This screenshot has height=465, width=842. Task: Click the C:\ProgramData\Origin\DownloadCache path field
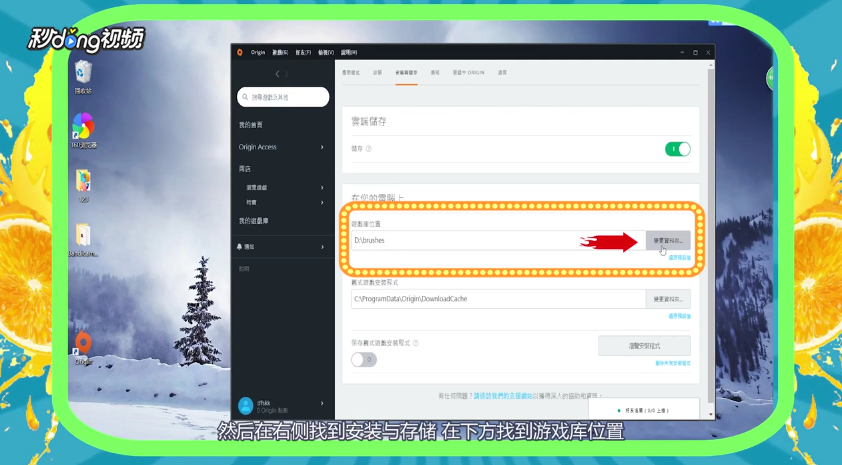tap(498, 299)
